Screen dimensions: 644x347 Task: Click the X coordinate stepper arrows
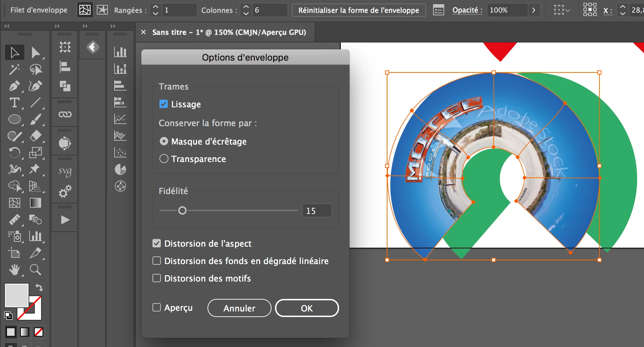click(623, 10)
